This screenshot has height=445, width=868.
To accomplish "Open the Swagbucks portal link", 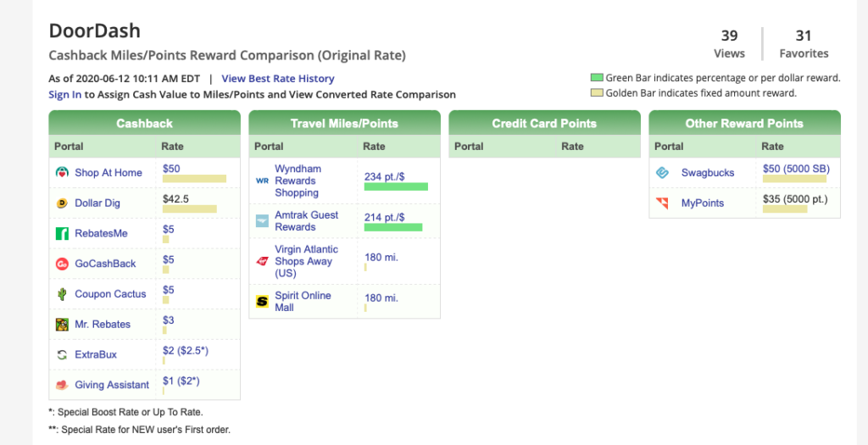I will point(708,173).
